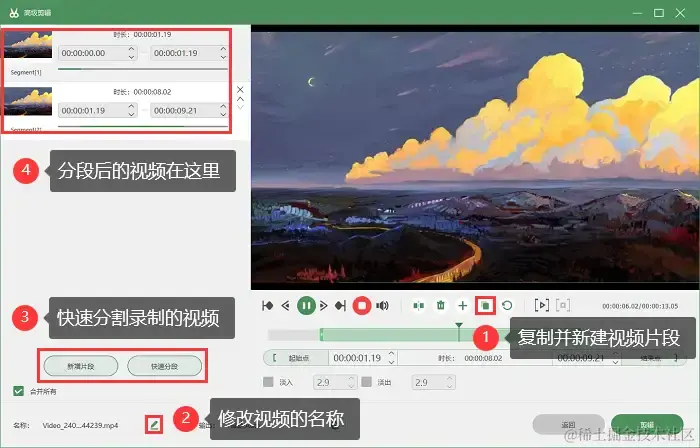The width and height of the screenshot is (700, 448).
Task: Select the Segment[1] thumbnail
Action: coord(28,45)
